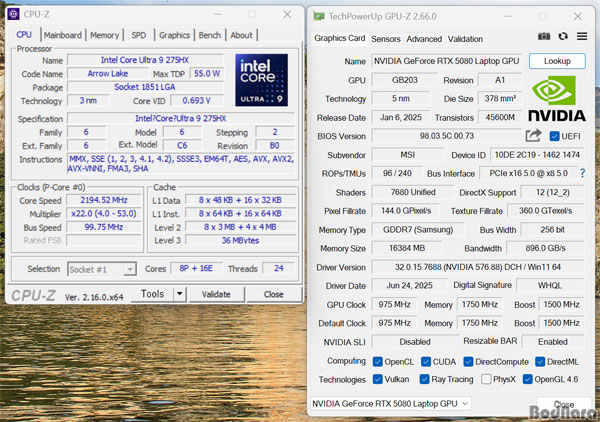Click the Resizable BAR value Enabled
600x422 pixels.
[x=553, y=342]
